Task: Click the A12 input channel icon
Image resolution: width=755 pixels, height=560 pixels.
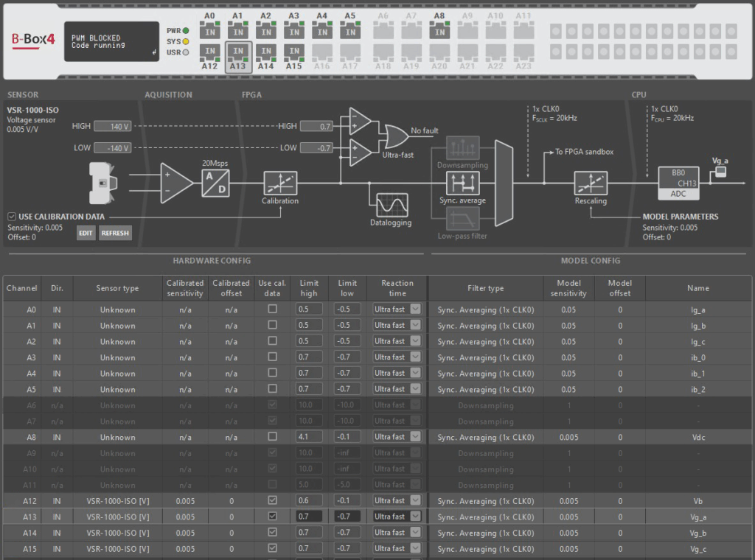Action: [209, 52]
